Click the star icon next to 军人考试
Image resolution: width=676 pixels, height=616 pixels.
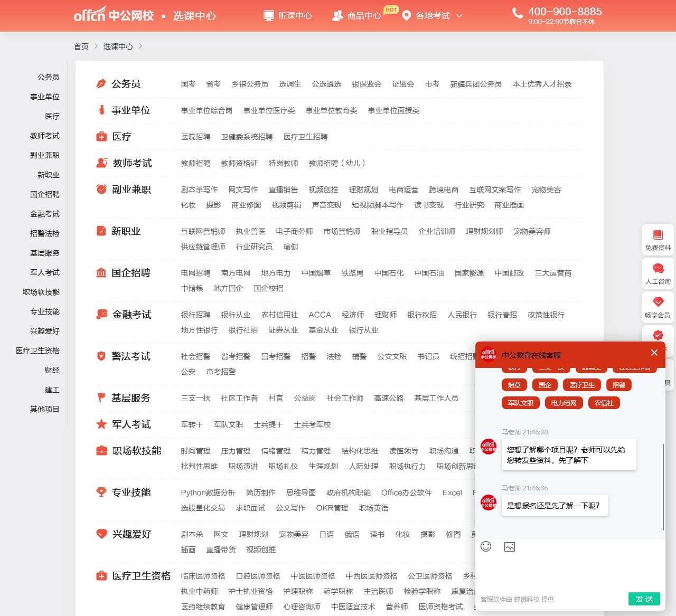click(x=101, y=424)
